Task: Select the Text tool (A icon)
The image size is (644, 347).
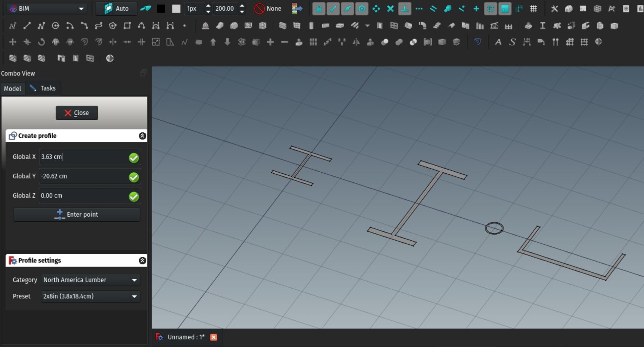Action: click(498, 42)
